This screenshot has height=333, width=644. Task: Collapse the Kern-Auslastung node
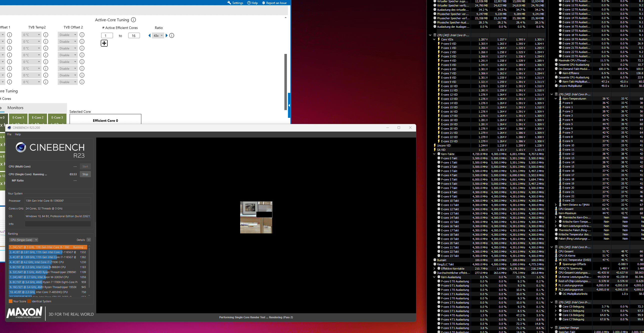tap(434, 277)
